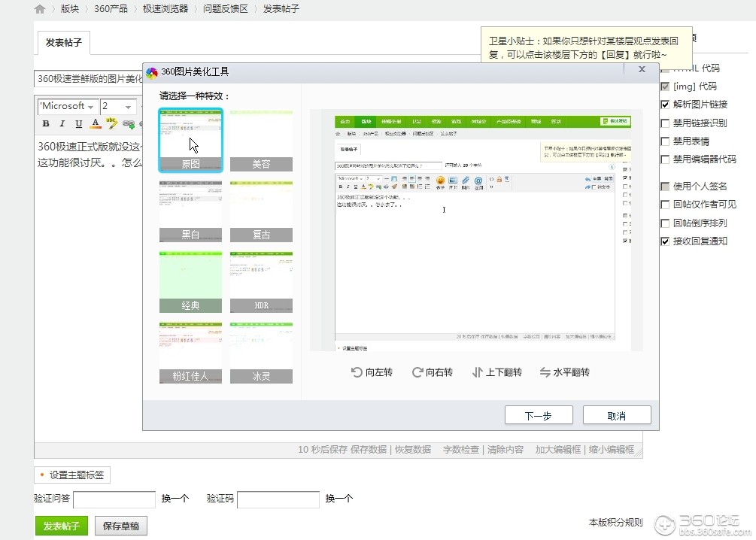The image size is (756, 540).
Task: Open 版块 breadcrumb link
Action: coord(70,9)
